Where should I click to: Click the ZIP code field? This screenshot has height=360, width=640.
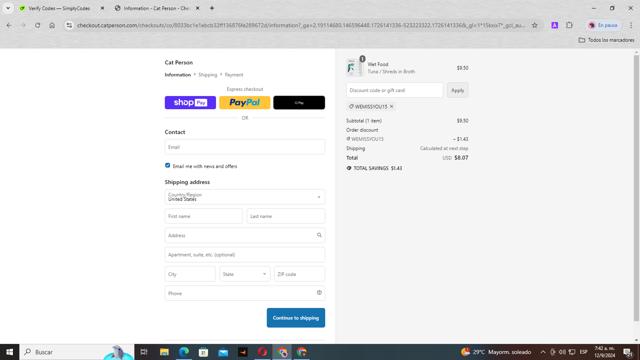tap(300, 274)
